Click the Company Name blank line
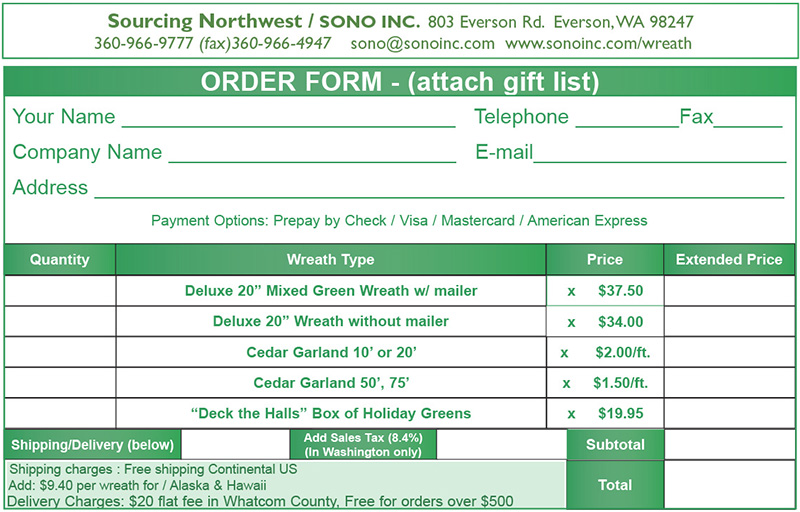The width and height of the screenshot is (800, 512). pyautogui.click(x=312, y=154)
